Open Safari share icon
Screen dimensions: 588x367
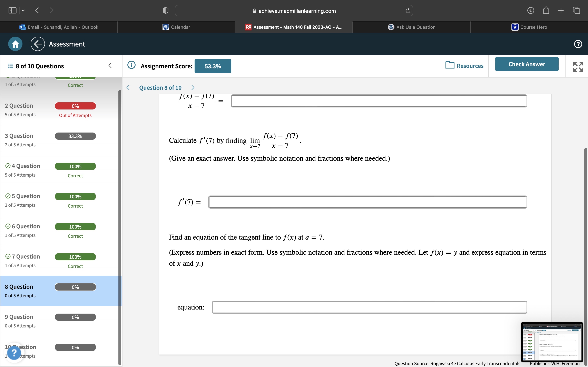546,10
